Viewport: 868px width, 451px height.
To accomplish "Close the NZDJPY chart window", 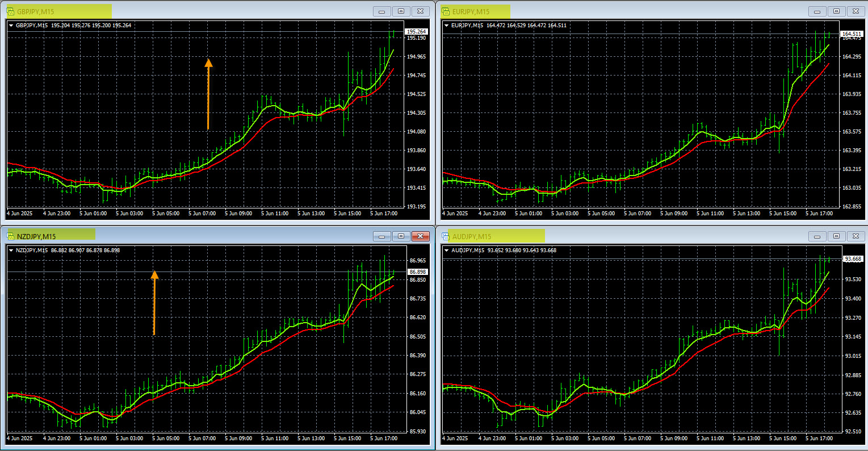I will [x=420, y=236].
